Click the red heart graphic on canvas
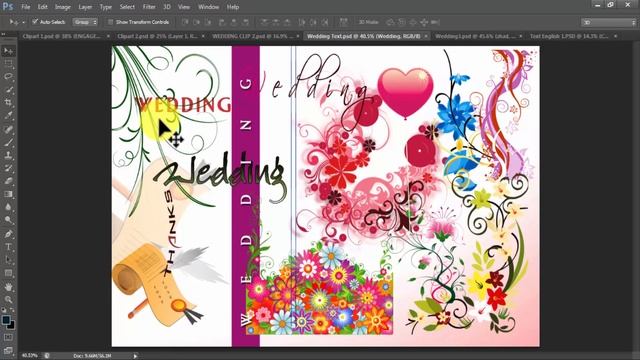This screenshot has width=640, height=360. pyautogui.click(x=405, y=92)
